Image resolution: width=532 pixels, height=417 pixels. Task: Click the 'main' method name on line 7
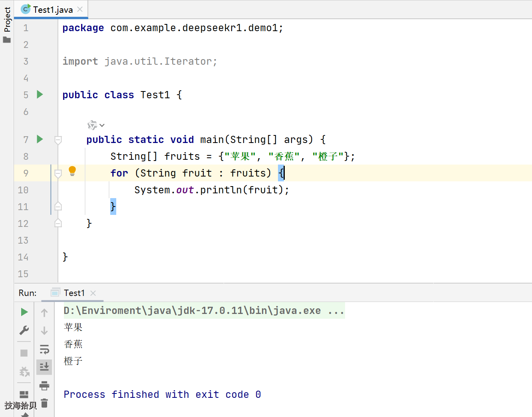click(212, 140)
